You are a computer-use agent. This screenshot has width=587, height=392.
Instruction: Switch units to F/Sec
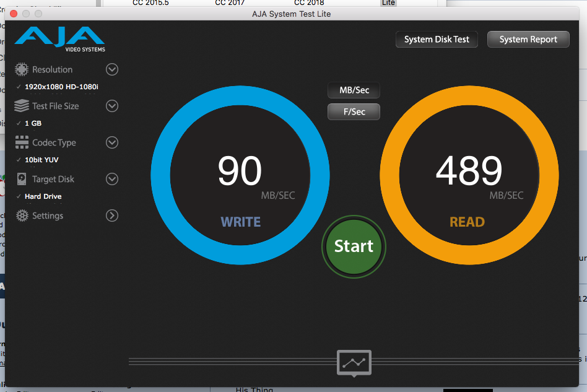pos(354,111)
